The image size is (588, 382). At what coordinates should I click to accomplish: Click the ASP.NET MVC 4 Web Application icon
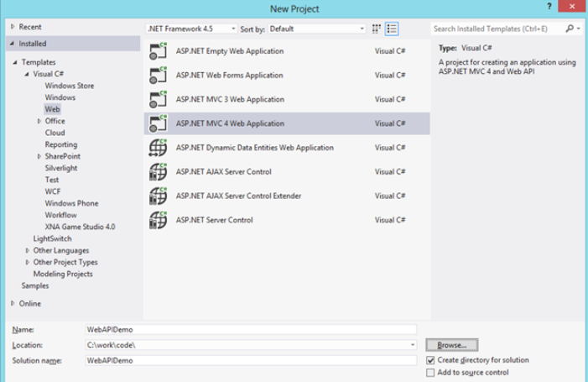(158, 123)
